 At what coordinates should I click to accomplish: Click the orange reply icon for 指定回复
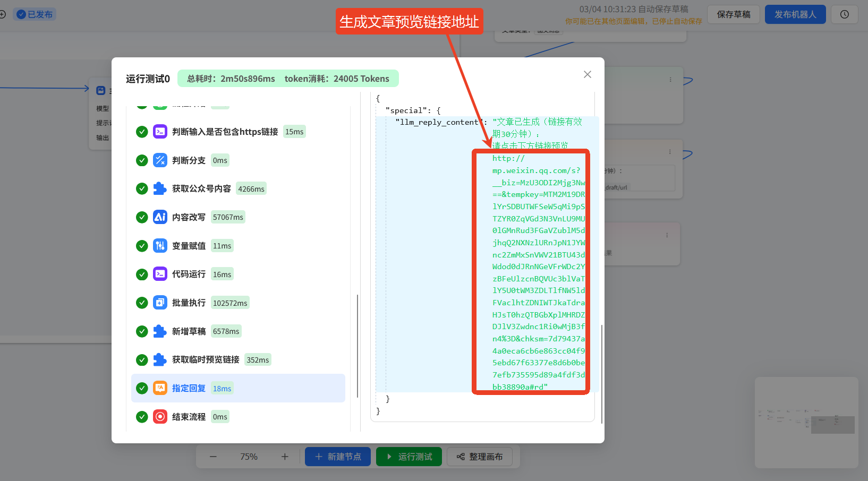160,388
